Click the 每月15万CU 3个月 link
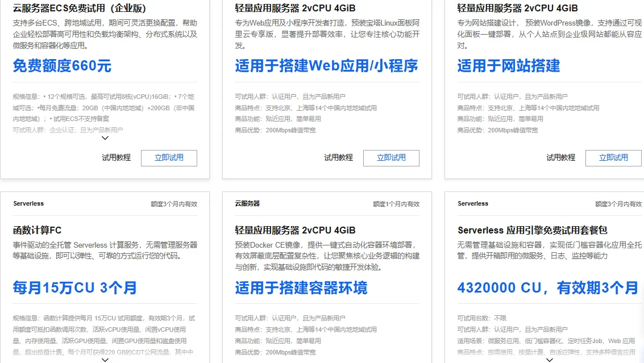Viewport: 644px width, 363px height. click(74, 287)
